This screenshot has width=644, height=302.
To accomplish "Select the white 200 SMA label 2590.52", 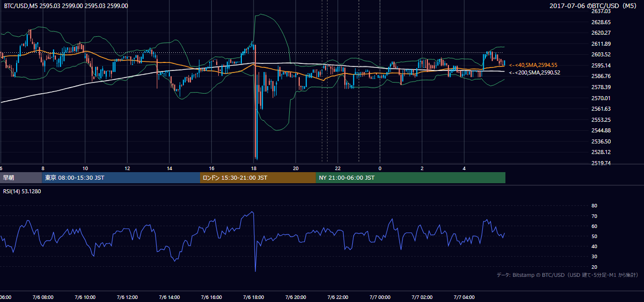I will coord(535,72).
